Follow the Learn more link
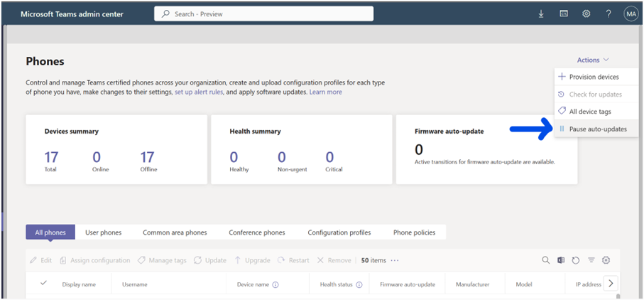This screenshot has width=644, height=300. [x=325, y=92]
